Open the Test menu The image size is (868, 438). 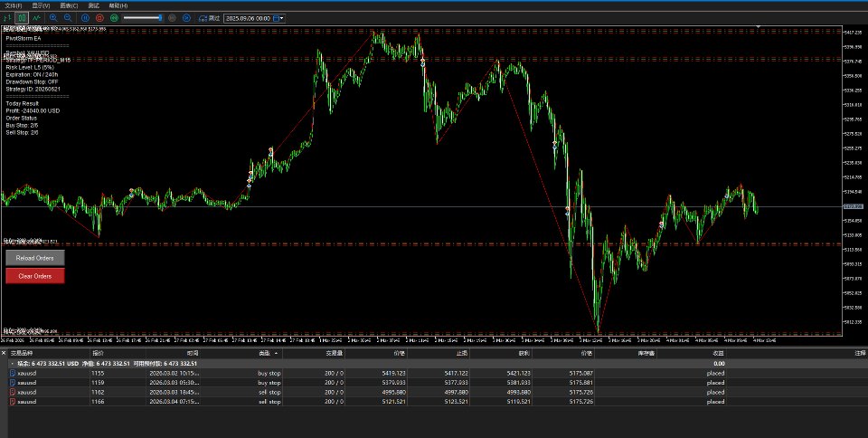[x=94, y=5]
